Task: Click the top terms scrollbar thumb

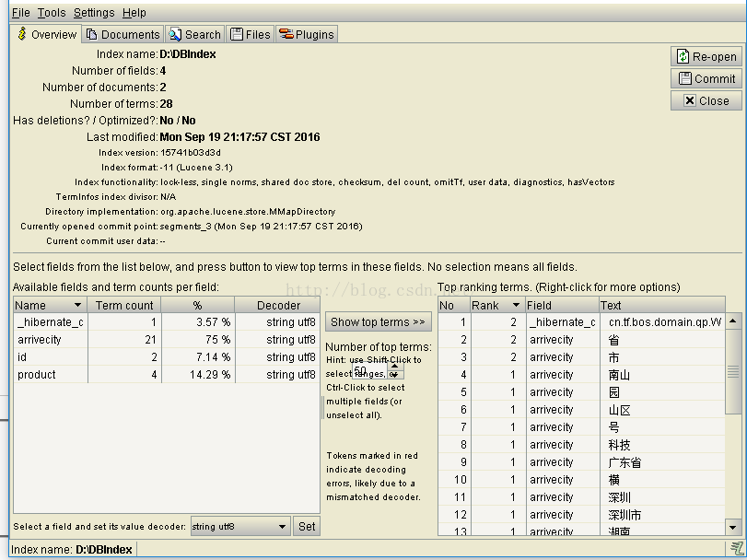Action: tap(732, 371)
